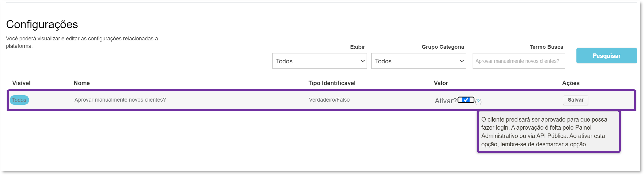Focus the Termo Busca input field

click(518, 61)
